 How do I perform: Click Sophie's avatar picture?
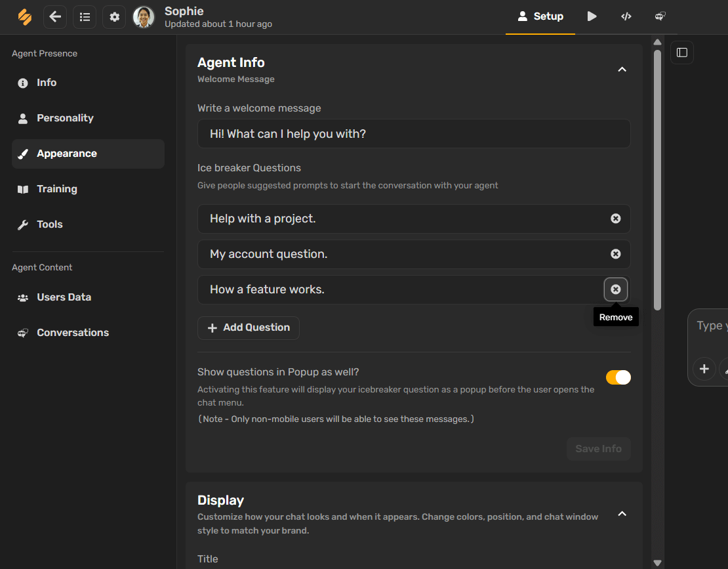pyautogui.click(x=144, y=17)
